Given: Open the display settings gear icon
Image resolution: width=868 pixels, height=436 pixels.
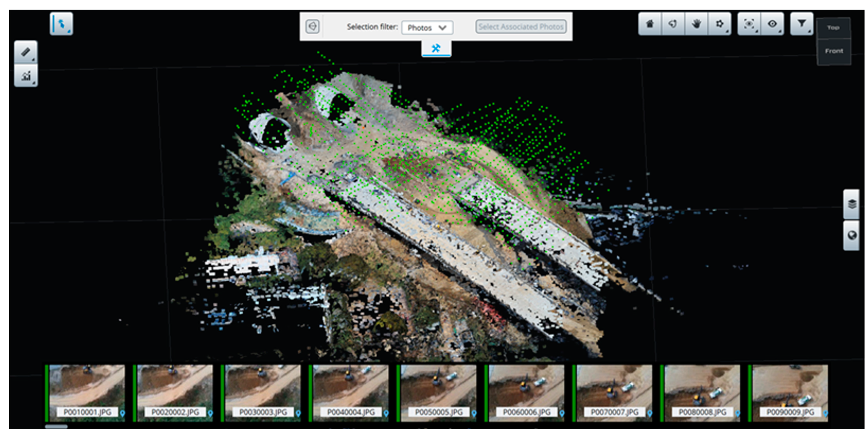Looking at the screenshot, I should (x=719, y=24).
